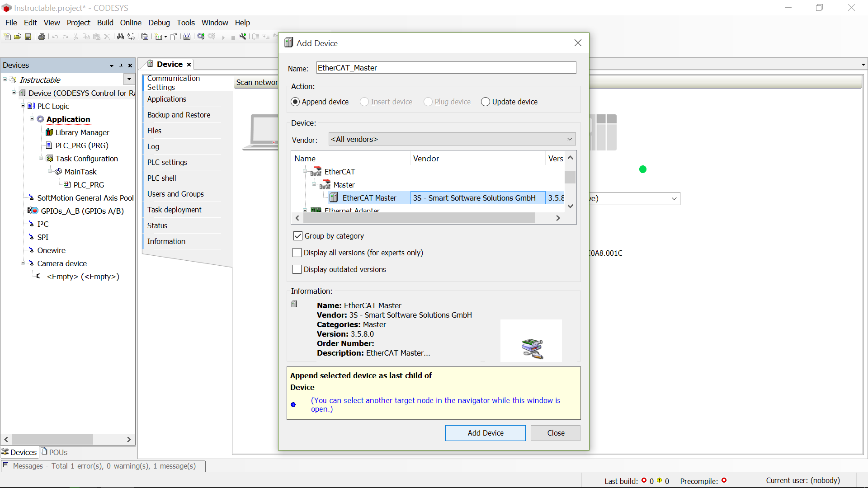Switch to the POUs tab at the bottom
Image resolution: width=868 pixels, height=488 pixels.
(57, 452)
